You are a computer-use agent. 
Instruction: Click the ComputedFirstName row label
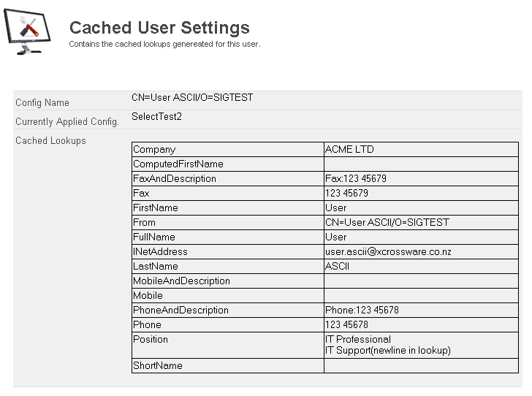(178, 164)
